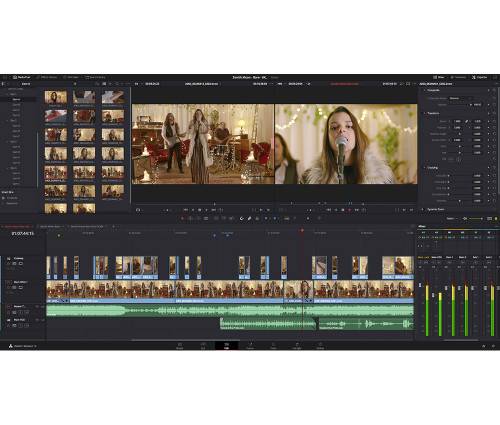Open the Sound Library panel

tap(95, 77)
